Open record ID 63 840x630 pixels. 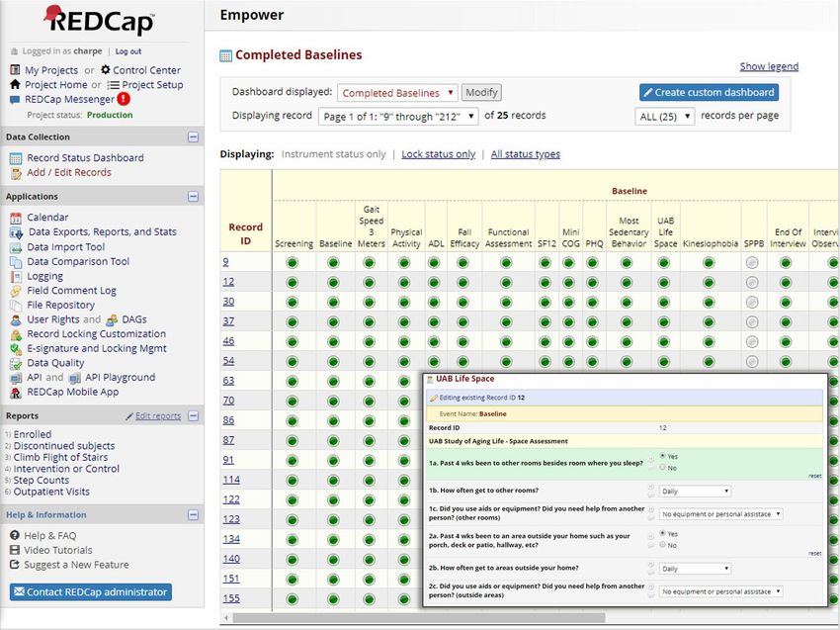[x=228, y=381]
